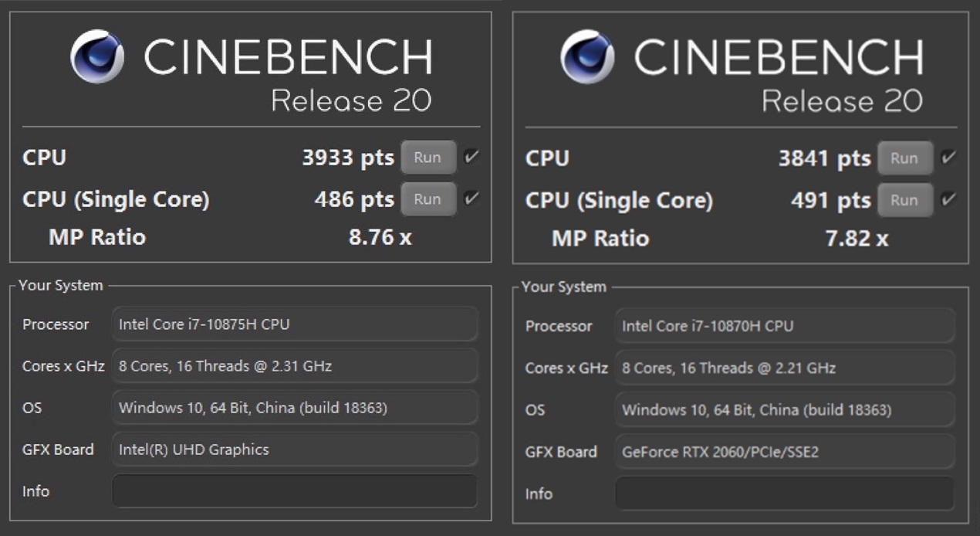Run CPU test on i7-10875H panel

[427, 158]
